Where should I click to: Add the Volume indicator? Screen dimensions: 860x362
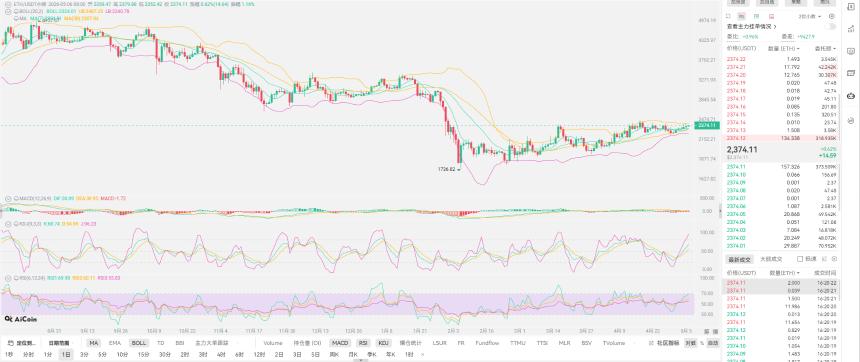coord(273,343)
